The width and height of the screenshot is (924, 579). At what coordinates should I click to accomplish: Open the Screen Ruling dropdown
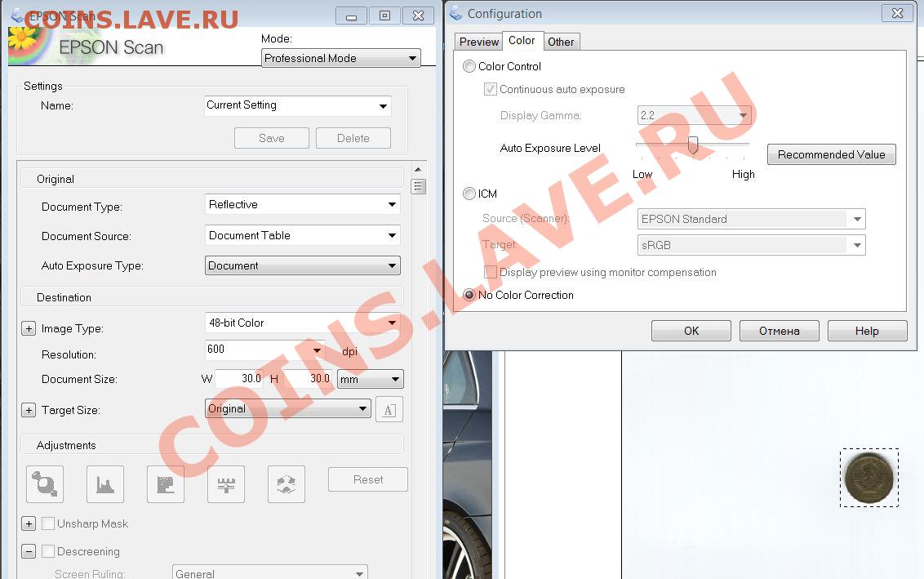(x=270, y=573)
